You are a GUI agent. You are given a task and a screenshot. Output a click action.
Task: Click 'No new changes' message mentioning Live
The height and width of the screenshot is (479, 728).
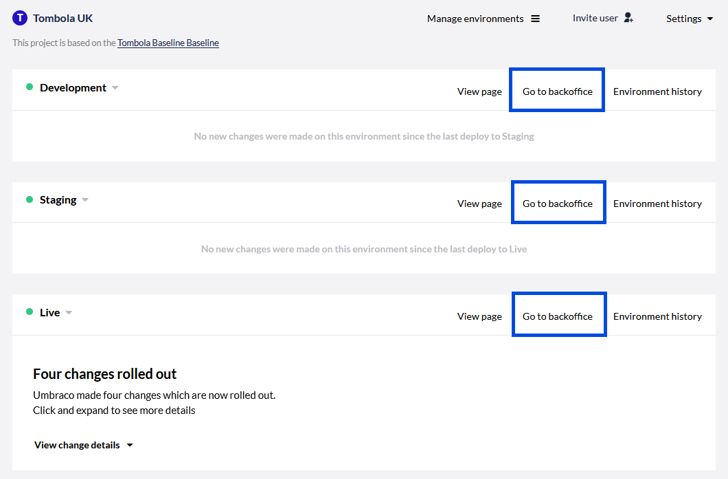pos(364,249)
